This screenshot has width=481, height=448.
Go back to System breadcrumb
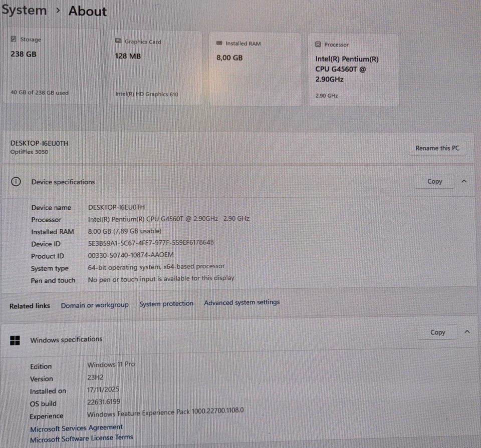(x=24, y=10)
